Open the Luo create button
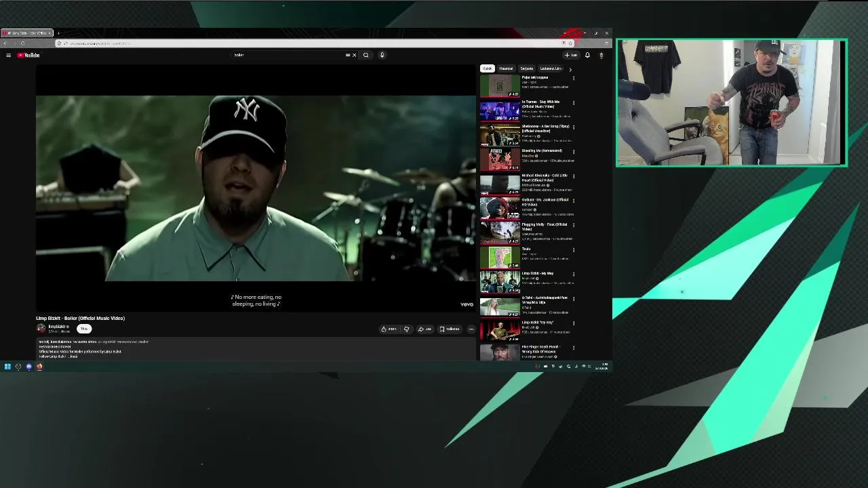 (571, 55)
